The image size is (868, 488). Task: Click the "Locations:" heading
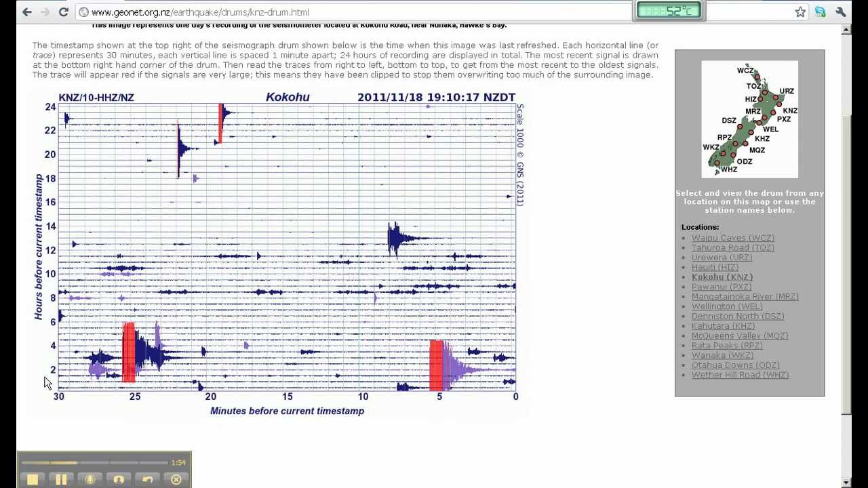(701, 227)
